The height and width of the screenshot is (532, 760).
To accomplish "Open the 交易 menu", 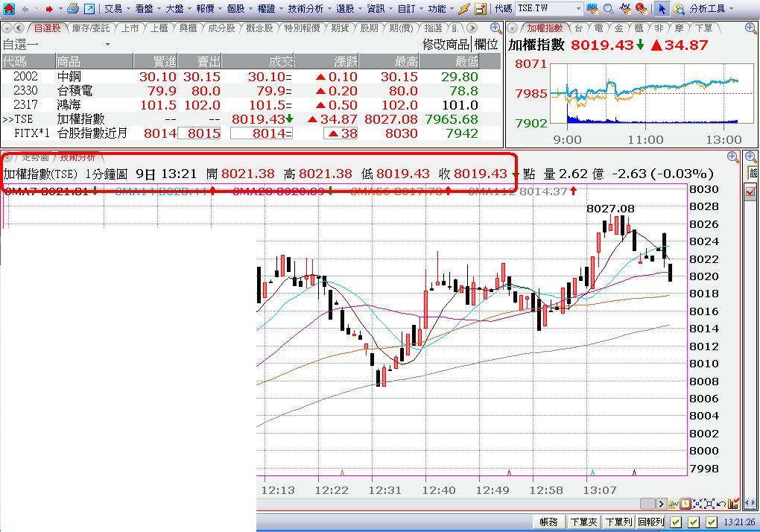I will [x=113, y=9].
